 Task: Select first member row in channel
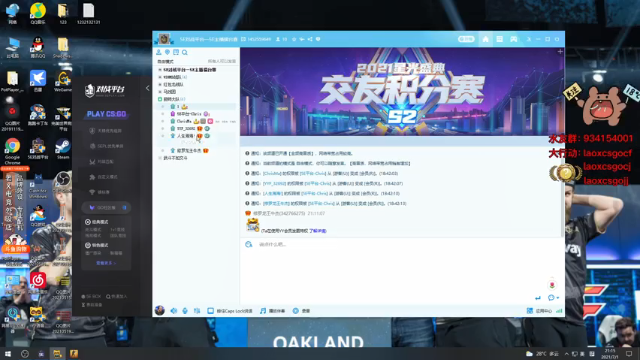point(197,107)
